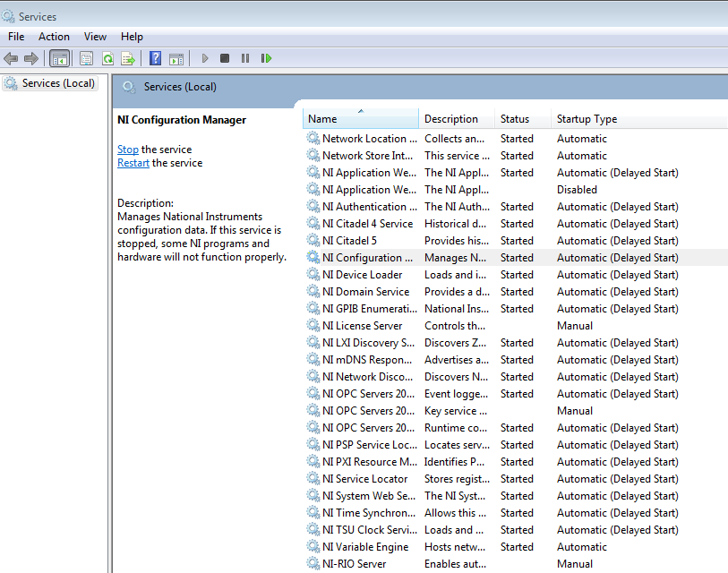Image resolution: width=728 pixels, height=573 pixels.
Task: Click Started status of NI Device Loader
Action: (x=517, y=275)
